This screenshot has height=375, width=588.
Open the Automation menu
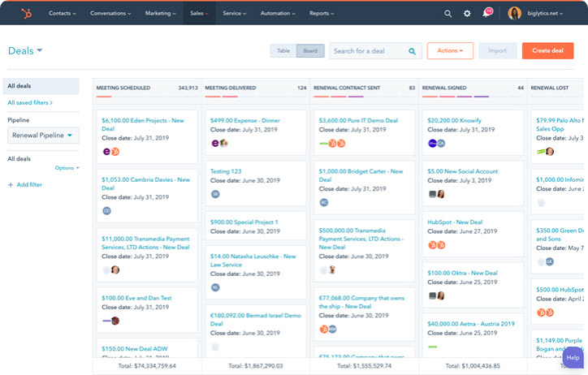point(278,14)
